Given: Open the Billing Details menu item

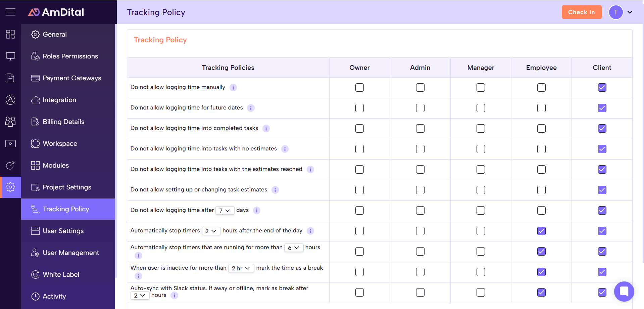Looking at the screenshot, I should (x=63, y=122).
